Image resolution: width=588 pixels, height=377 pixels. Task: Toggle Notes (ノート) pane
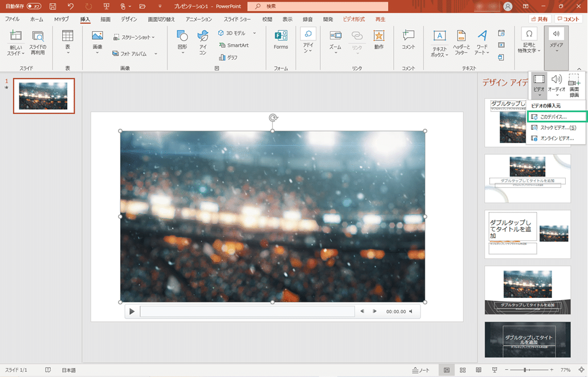point(420,370)
